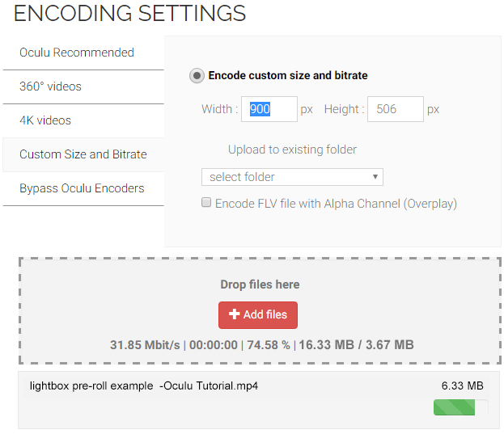Viewport: 504px width, 434px height.
Task: Click the 6.33 MB file size text
Action: coord(462,386)
